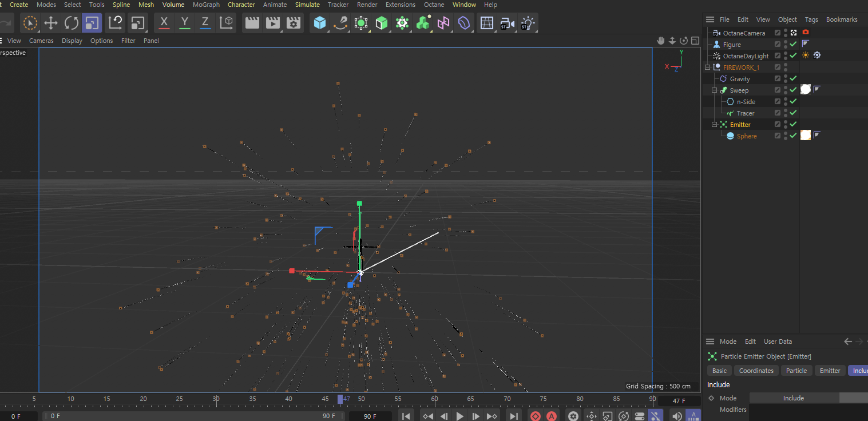
Task: Click the Sphere material tag thumbnail
Action: point(806,136)
